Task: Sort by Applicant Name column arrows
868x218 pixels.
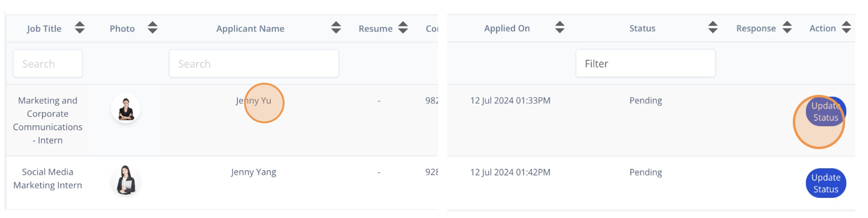Action: [336, 28]
